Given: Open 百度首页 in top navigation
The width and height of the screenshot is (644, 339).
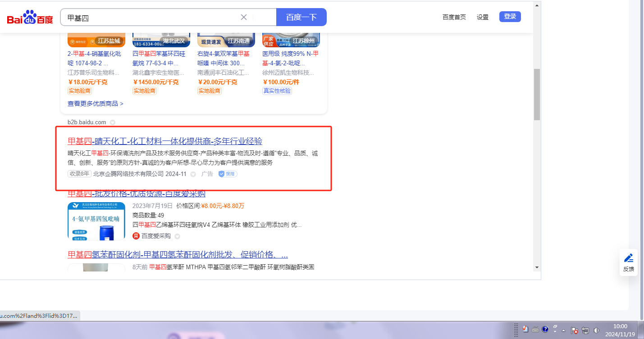Looking at the screenshot, I should coord(454,17).
